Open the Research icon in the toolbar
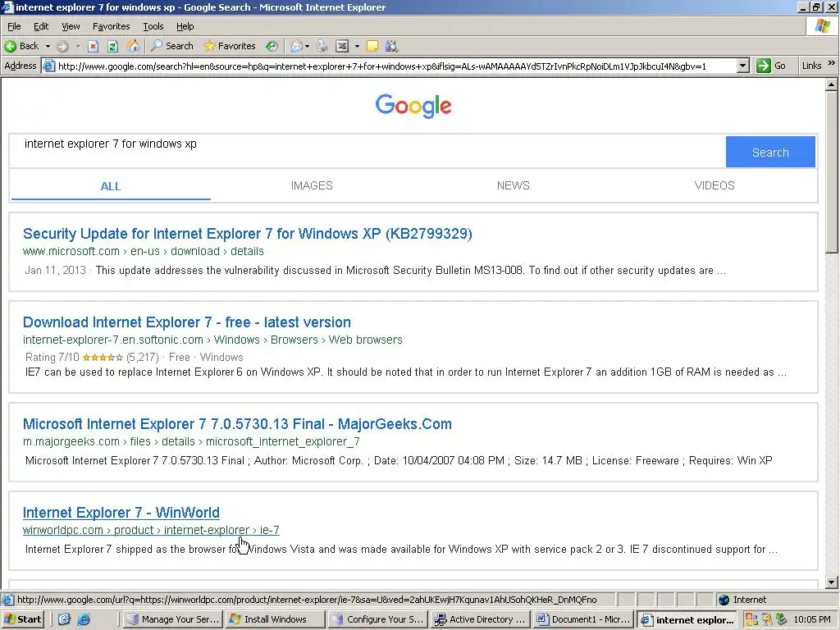This screenshot has width=840, height=630. tap(391, 47)
